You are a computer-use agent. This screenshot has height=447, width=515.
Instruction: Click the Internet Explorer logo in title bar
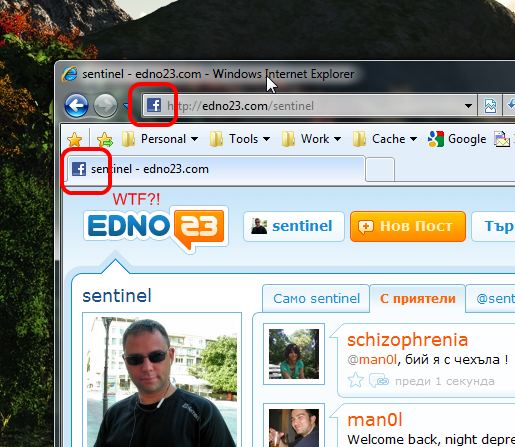[69, 74]
